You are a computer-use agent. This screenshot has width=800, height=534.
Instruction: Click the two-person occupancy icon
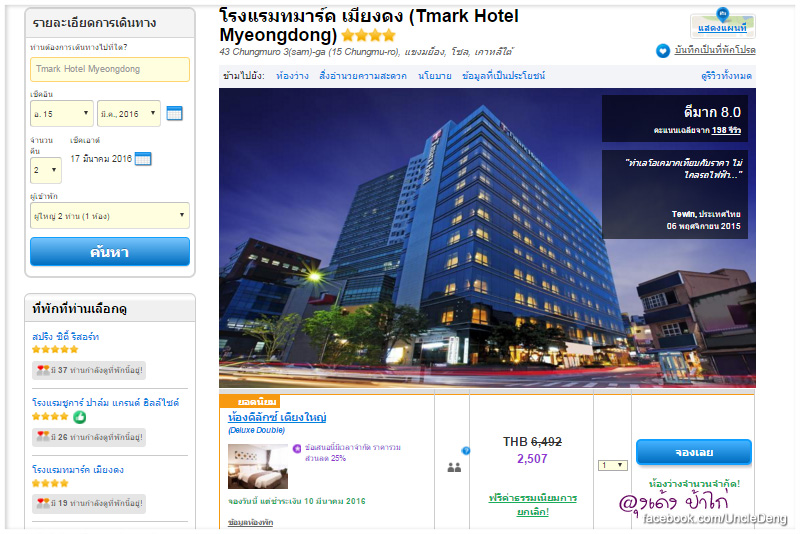pyautogui.click(x=454, y=467)
